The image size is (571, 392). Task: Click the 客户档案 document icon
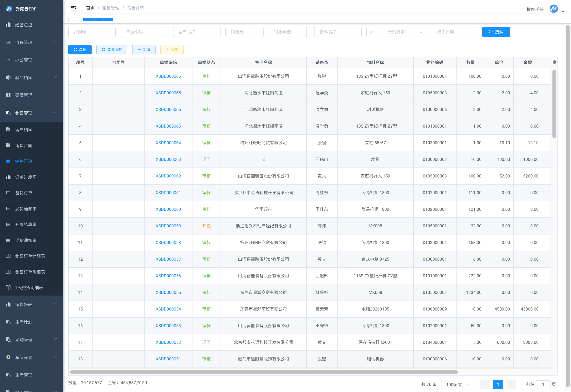8,129
